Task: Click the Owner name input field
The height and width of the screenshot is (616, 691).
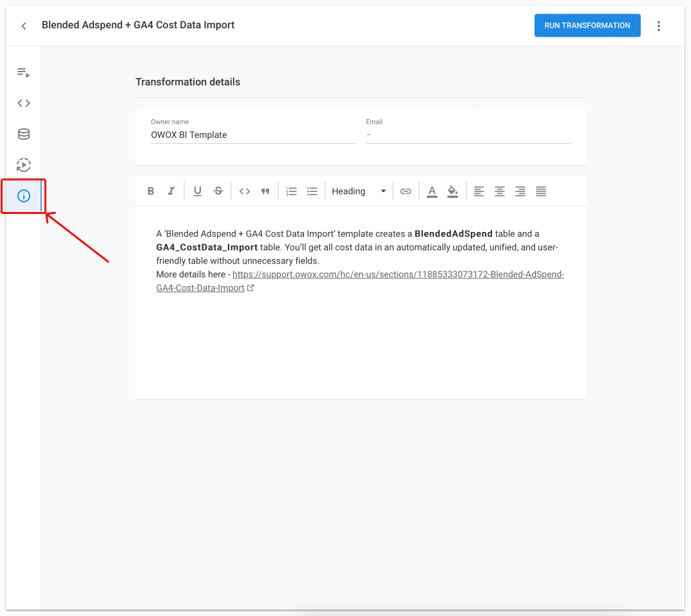Action: [253, 135]
